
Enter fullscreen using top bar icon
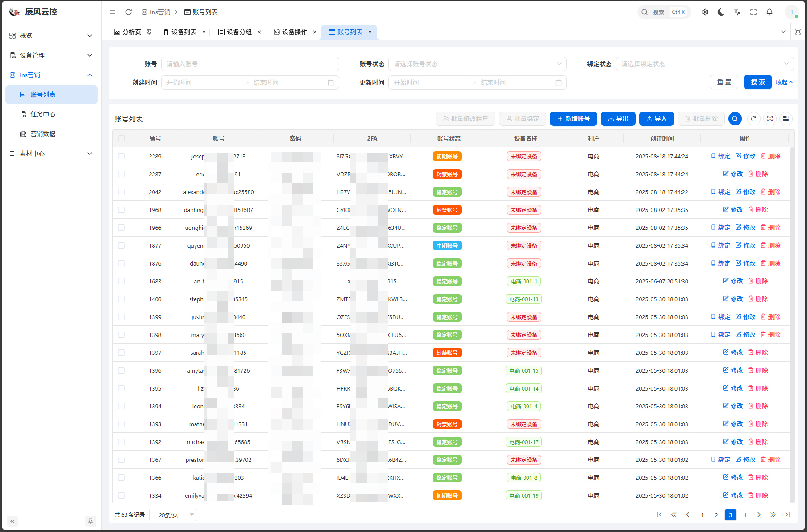coord(753,12)
